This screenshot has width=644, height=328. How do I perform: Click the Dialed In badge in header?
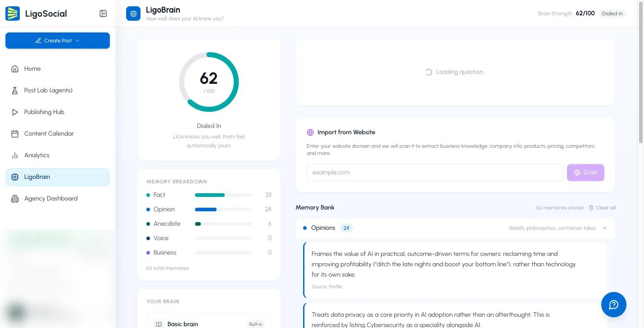[612, 14]
